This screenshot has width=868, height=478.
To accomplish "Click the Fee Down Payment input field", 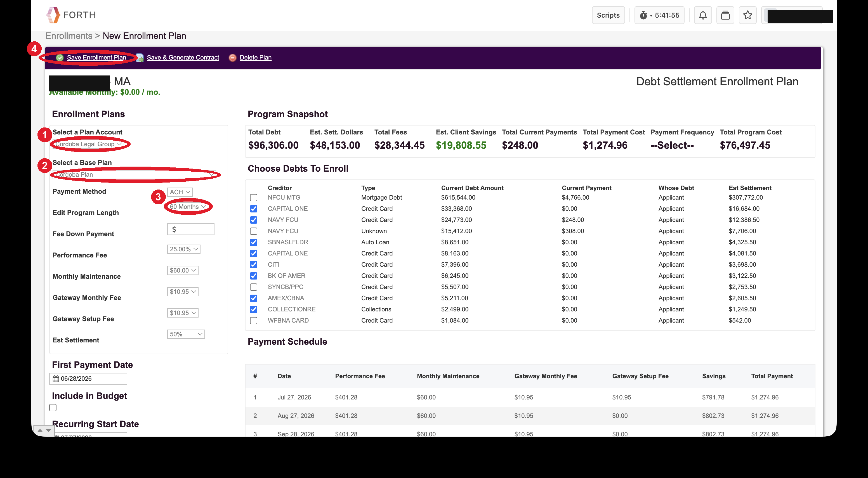I will tap(191, 229).
